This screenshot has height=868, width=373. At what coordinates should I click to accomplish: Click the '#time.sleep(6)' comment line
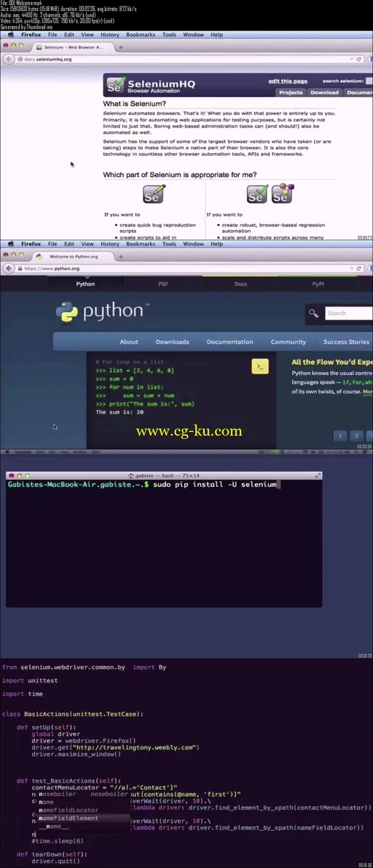pos(58,841)
